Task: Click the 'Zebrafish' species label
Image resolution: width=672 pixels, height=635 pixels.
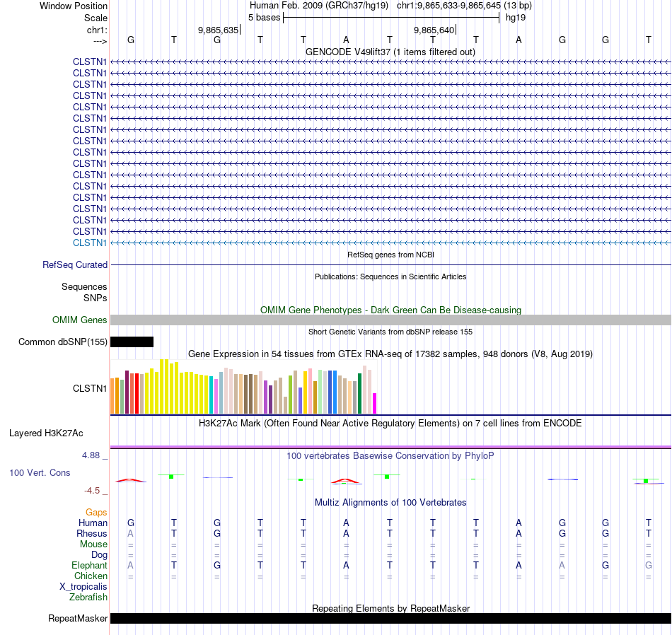Action: click(x=88, y=597)
